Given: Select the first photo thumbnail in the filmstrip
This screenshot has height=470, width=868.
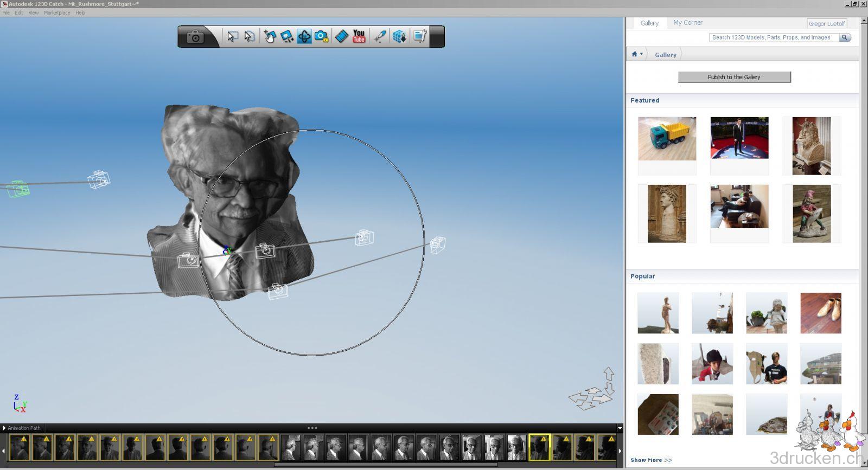Looking at the screenshot, I should coord(19,448).
